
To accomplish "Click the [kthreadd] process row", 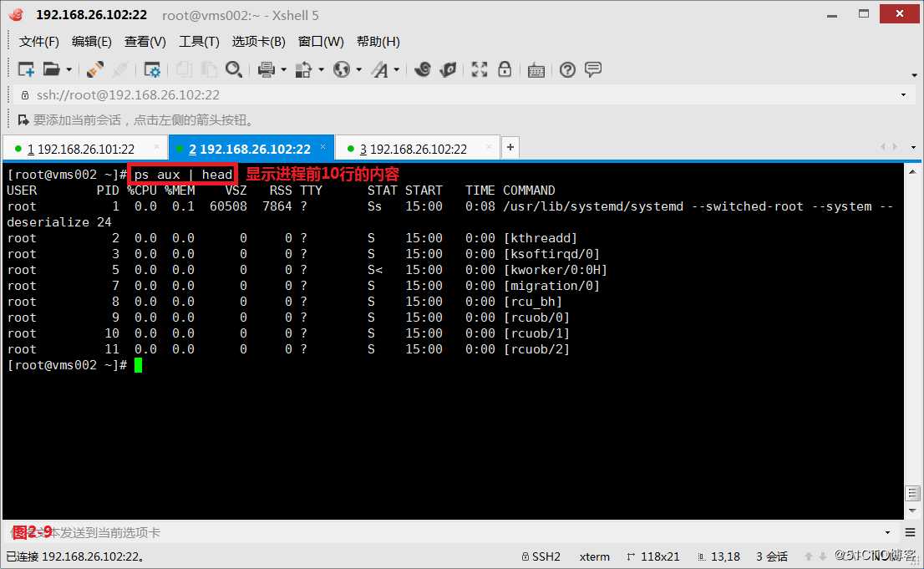I will (292, 238).
